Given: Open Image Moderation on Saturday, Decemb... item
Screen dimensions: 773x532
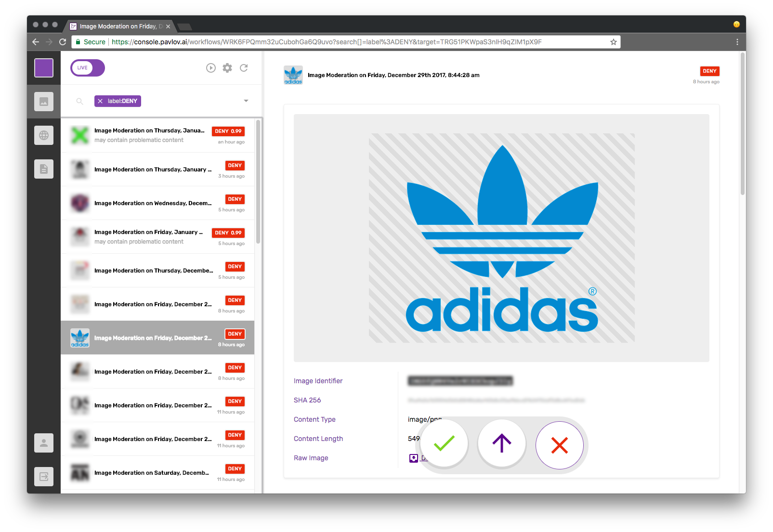Looking at the screenshot, I should click(157, 473).
